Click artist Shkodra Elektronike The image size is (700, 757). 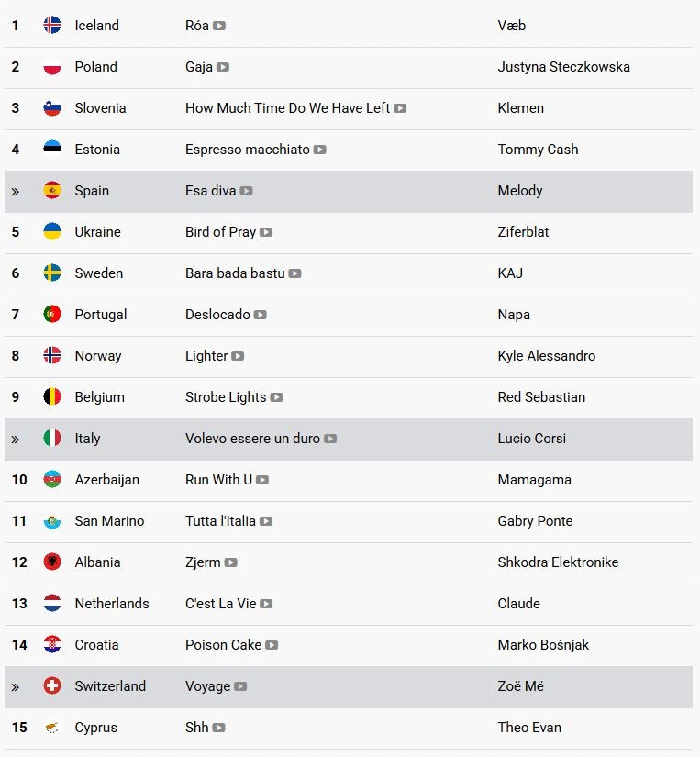(x=558, y=562)
